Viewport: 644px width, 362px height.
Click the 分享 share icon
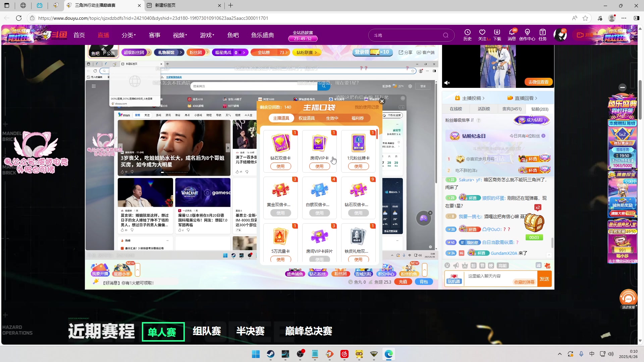coord(405,53)
